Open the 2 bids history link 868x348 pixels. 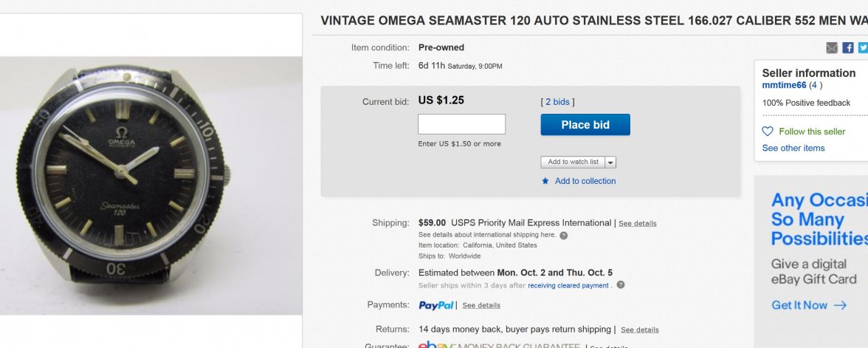click(x=557, y=102)
